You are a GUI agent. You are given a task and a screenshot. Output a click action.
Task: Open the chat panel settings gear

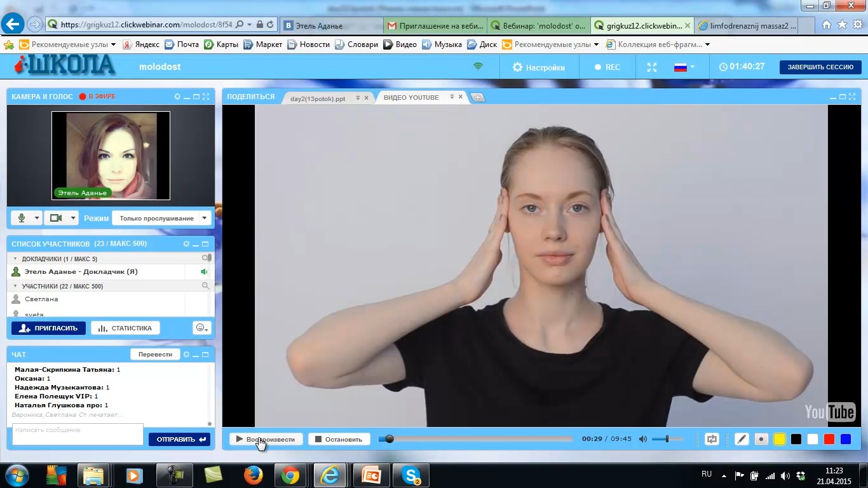(x=186, y=355)
